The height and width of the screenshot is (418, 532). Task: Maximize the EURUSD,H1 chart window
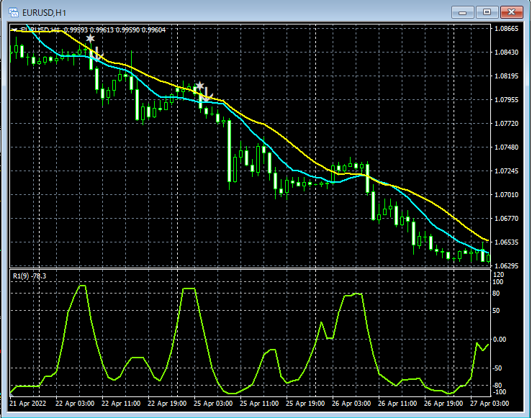coord(487,12)
